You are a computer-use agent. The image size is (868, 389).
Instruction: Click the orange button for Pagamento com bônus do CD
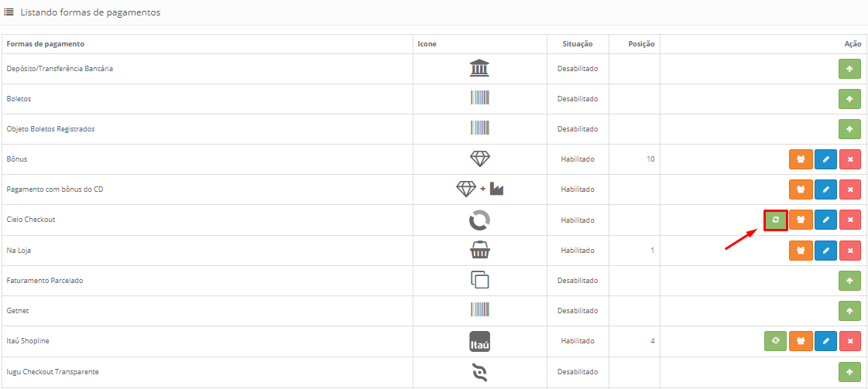(801, 189)
